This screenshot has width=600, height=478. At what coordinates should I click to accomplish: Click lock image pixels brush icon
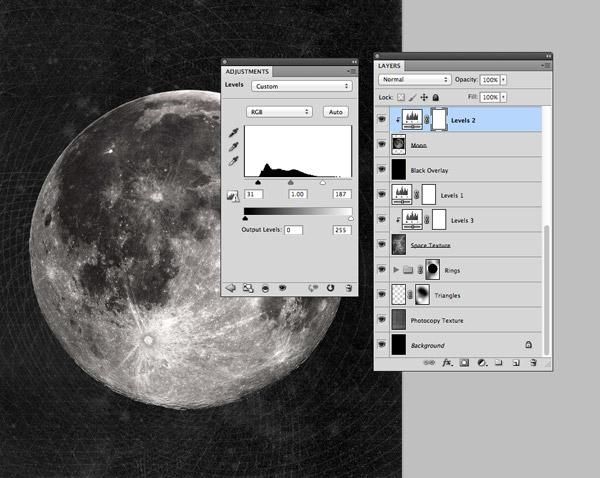point(412,97)
